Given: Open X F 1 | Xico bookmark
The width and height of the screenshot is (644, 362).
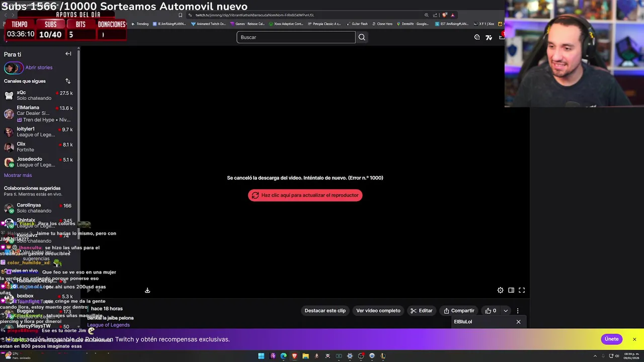Looking at the screenshot, I should click(x=484, y=24).
